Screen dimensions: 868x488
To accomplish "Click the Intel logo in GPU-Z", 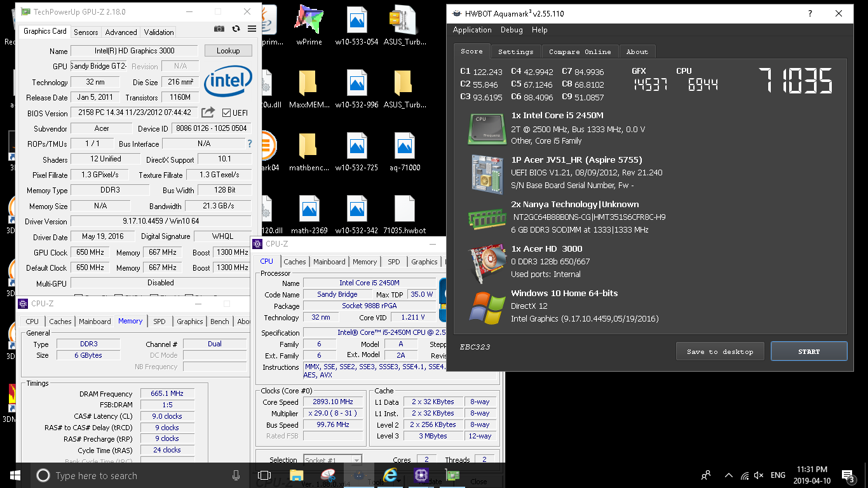I will pyautogui.click(x=227, y=82).
